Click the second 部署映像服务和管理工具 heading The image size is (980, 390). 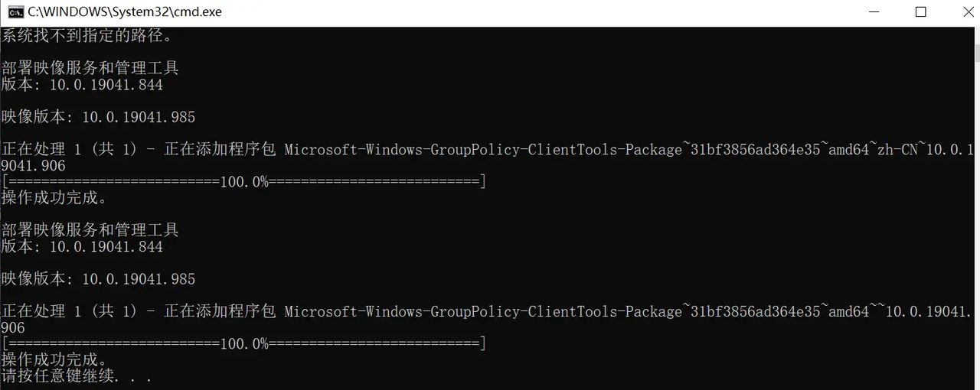click(90, 230)
